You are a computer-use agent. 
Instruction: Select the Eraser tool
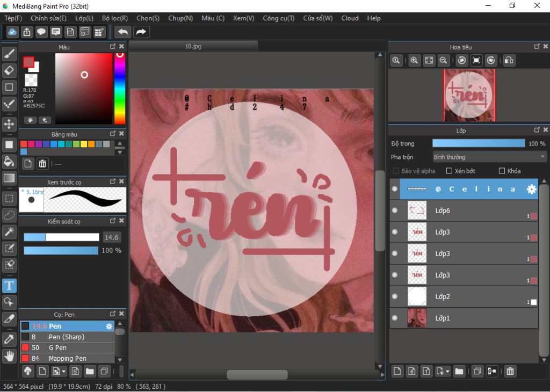point(9,70)
